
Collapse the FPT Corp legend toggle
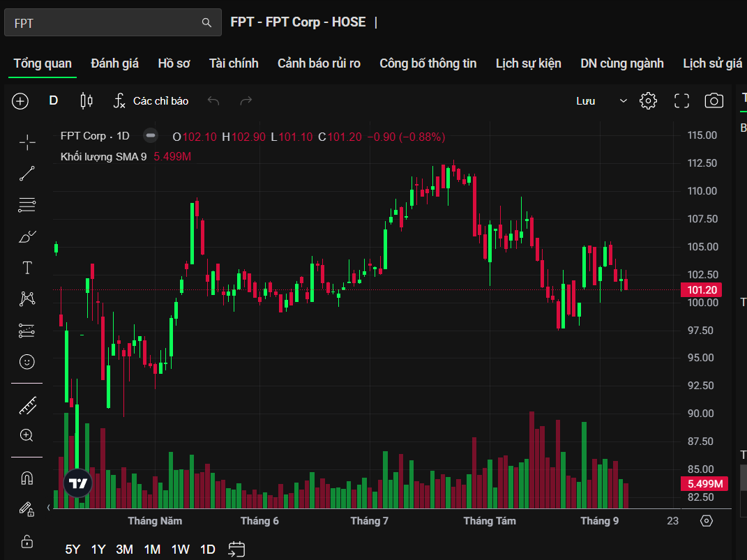coord(151,136)
